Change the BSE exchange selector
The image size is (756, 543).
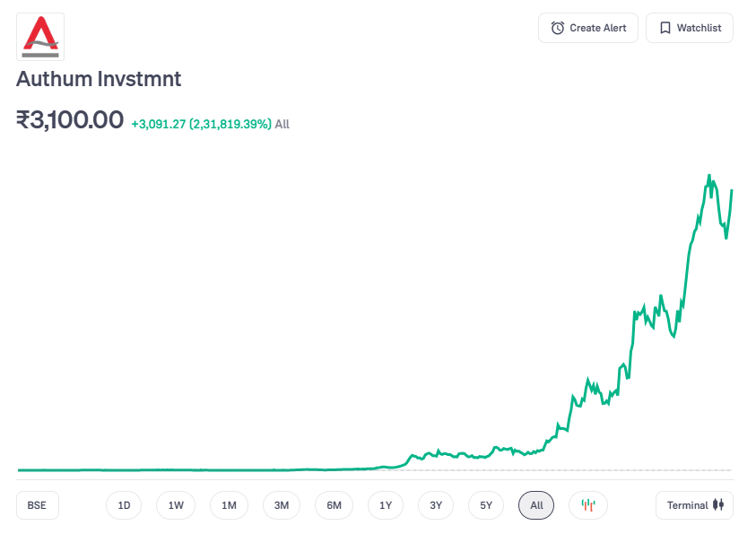tap(37, 505)
